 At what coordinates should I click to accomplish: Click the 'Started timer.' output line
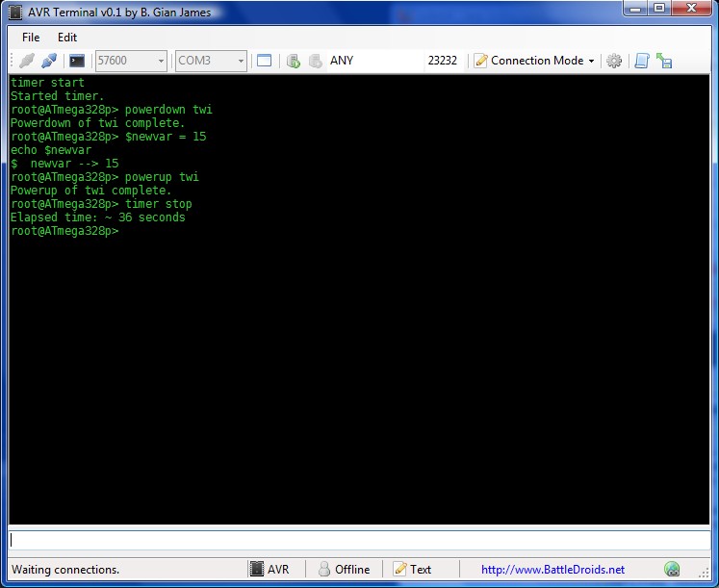click(58, 96)
